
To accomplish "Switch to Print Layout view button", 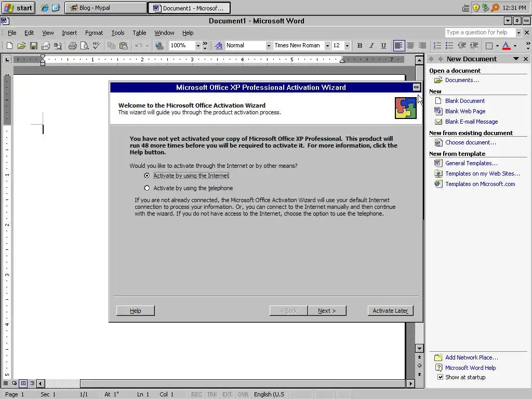I will pos(23,383).
